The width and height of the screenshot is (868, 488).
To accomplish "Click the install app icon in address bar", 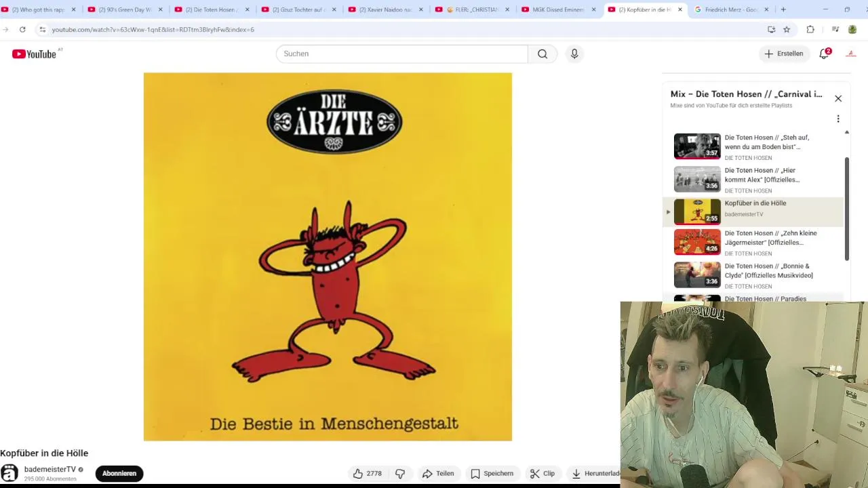I will (771, 30).
